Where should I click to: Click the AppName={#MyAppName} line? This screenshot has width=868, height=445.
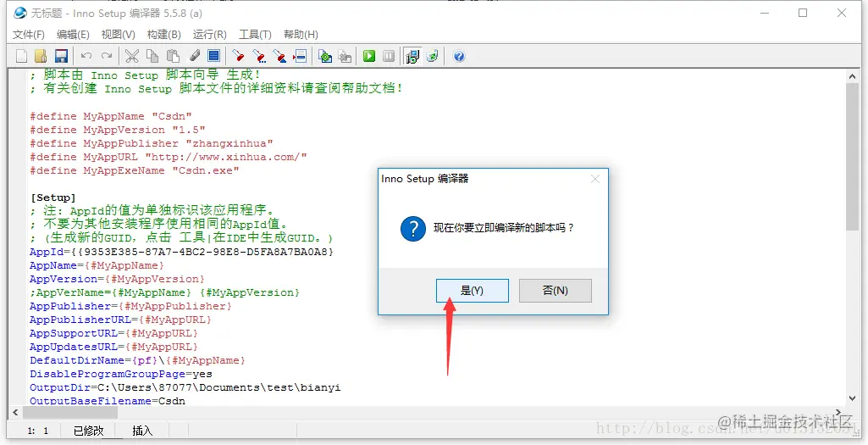(97, 265)
